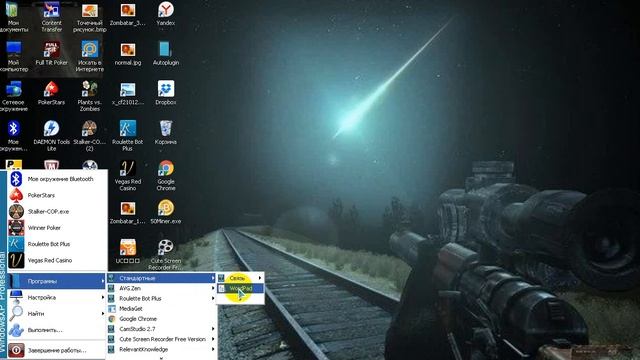Viewport: 640px width, 360px height.
Task: Launch Roulette Bot Plus desktop shortcut
Action: (x=128, y=136)
